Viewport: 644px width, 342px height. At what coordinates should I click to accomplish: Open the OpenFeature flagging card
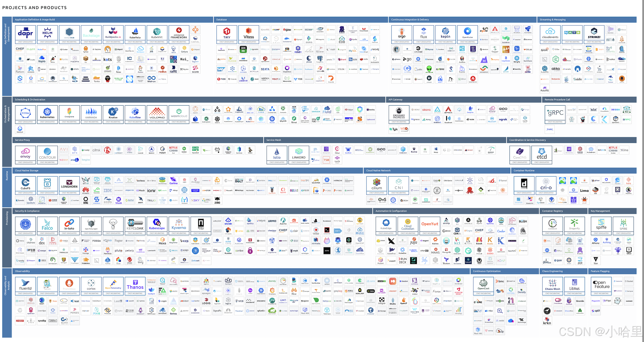point(602,285)
